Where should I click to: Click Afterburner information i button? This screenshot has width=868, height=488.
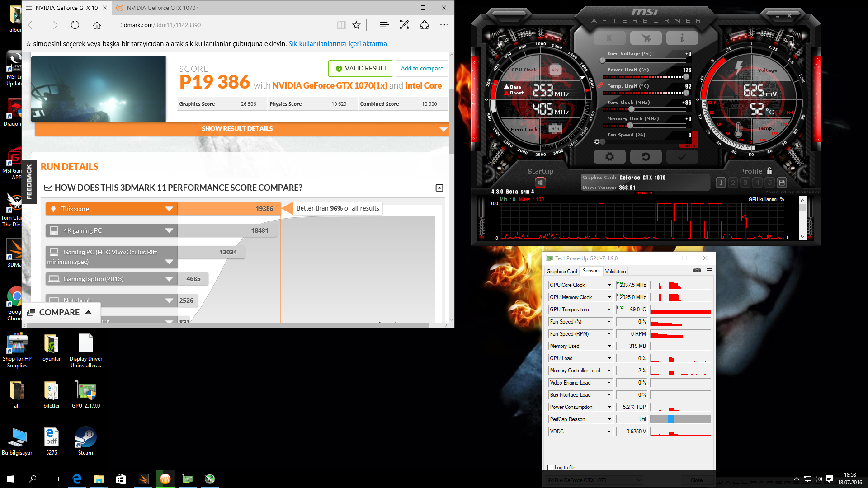tap(682, 38)
